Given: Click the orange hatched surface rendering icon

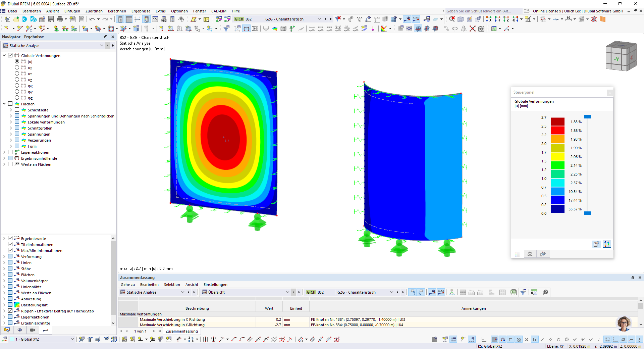Looking at the screenshot, I should coord(603,19).
